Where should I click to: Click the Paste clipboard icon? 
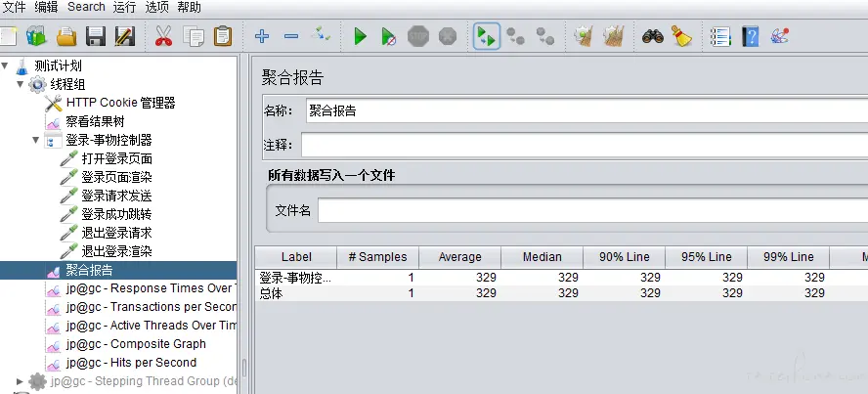(223, 36)
